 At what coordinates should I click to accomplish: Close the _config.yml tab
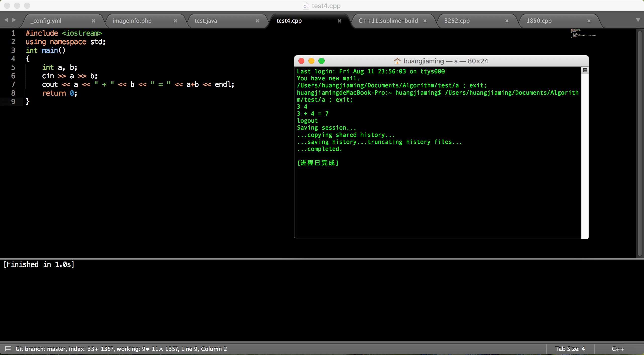pyautogui.click(x=93, y=21)
